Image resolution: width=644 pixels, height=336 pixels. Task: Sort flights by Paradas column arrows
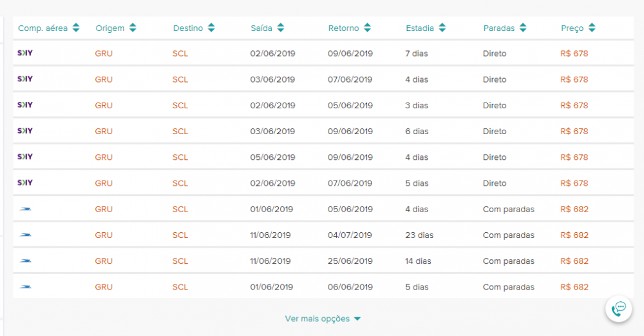point(523,28)
